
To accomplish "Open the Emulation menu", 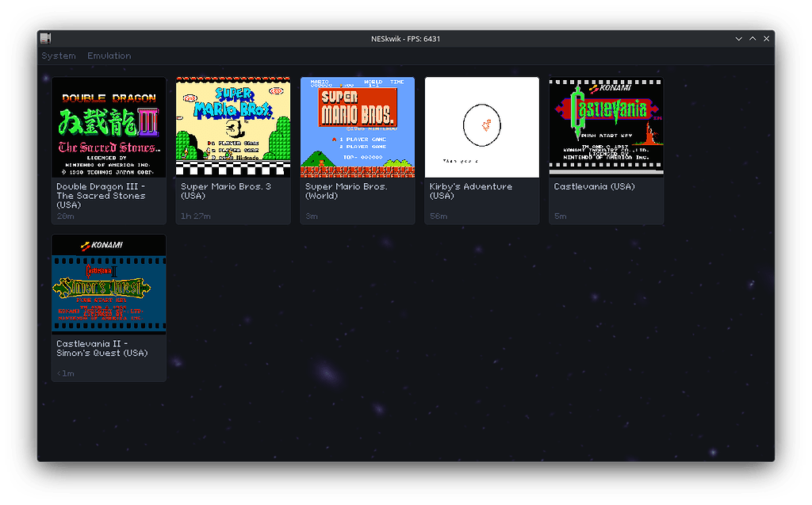I will click(x=109, y=55).
